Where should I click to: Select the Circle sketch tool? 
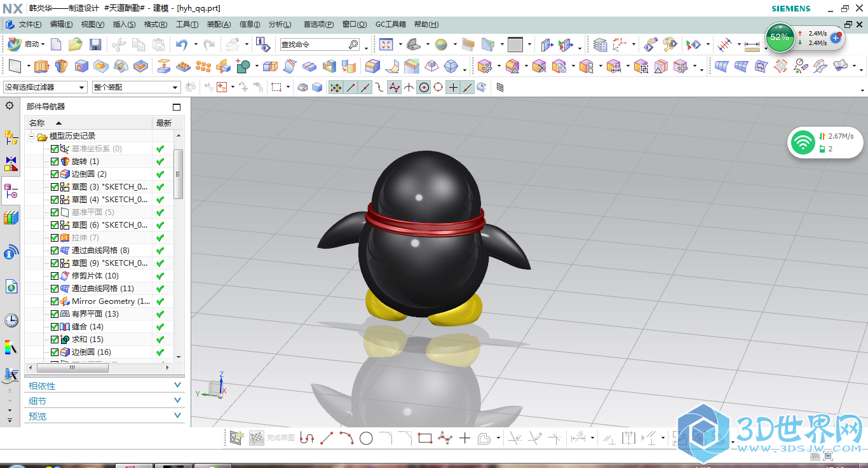(x=366, y=438)
